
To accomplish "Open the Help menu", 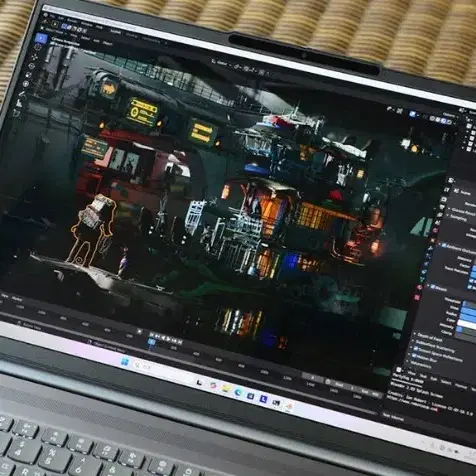I will click(99, 27).
